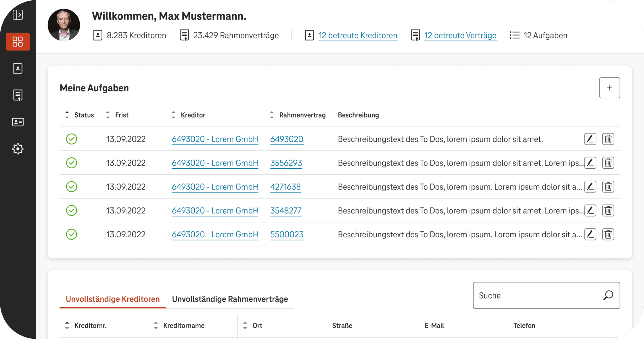
Task: Open the contracts document icon in sidebar
Action: pyautogui.click(x=18, y=95)
